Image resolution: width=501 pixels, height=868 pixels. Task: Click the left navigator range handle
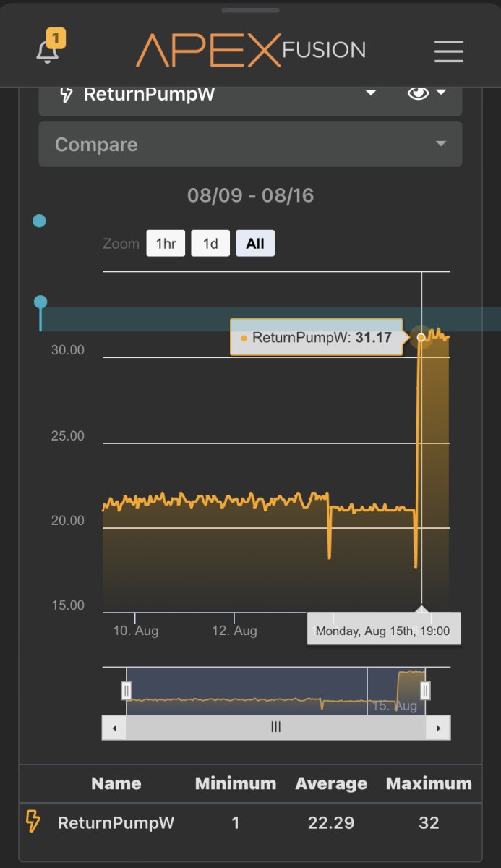click(x=127, y=691)
